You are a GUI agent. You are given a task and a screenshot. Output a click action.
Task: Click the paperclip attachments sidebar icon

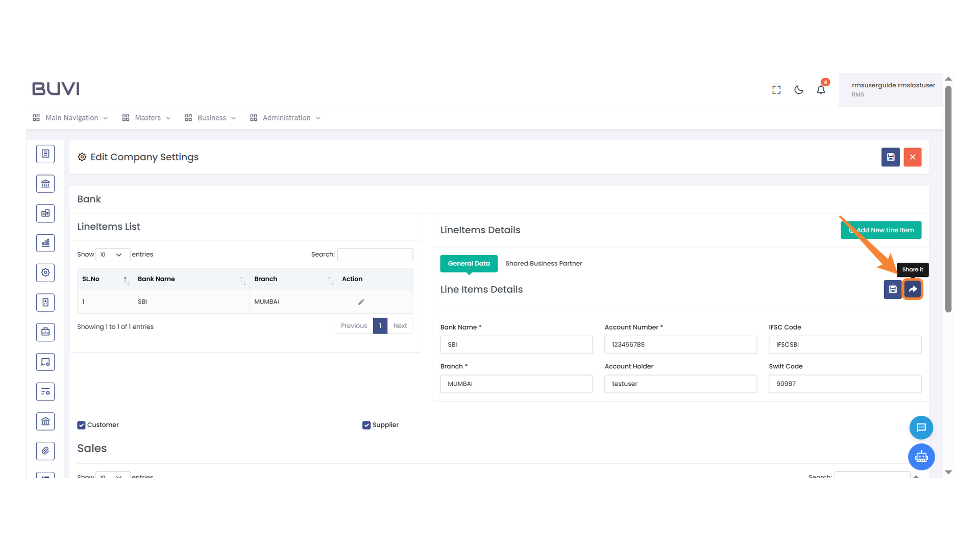click(45, 450)
